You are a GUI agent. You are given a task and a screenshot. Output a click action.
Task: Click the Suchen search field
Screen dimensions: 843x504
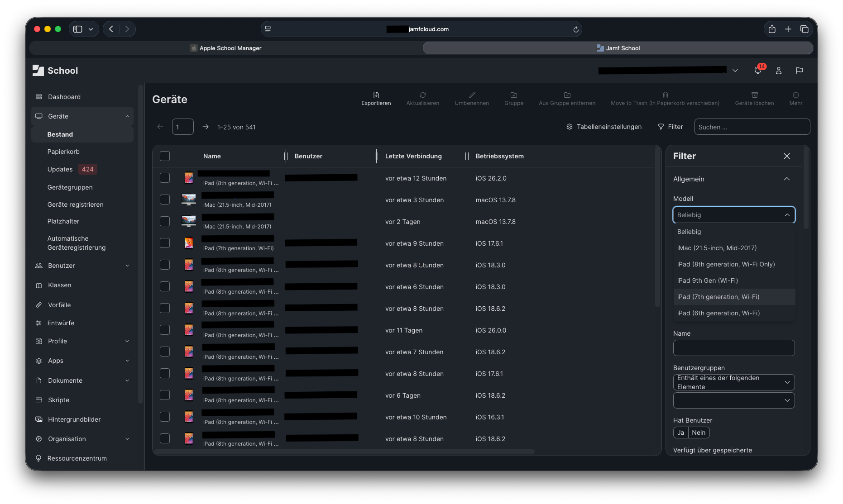(x=752, y=127)
